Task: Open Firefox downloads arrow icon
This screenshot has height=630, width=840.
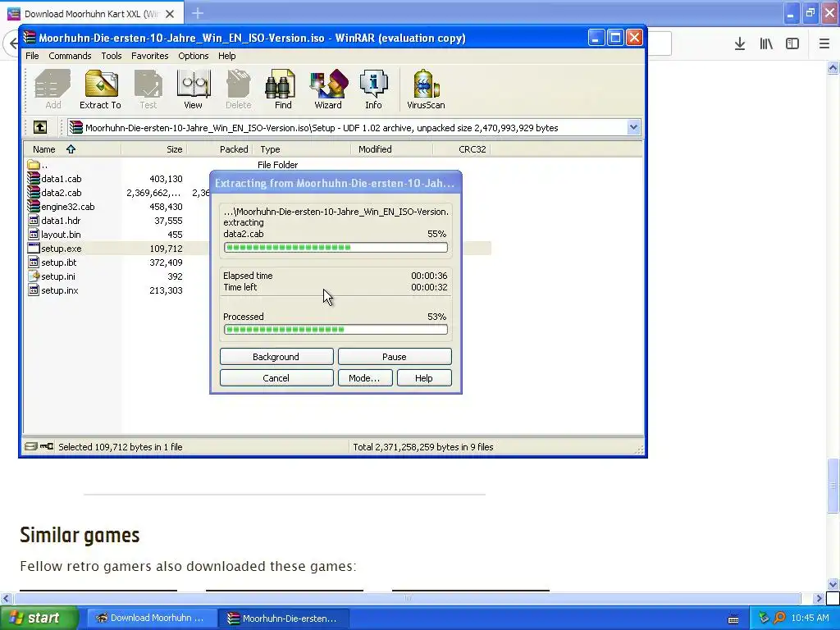Action: click(740, 44)
